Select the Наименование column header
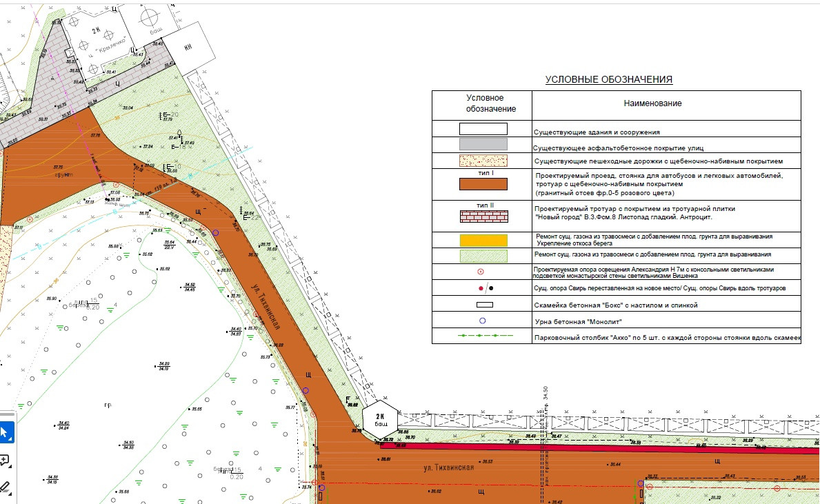 pos(652,103)
